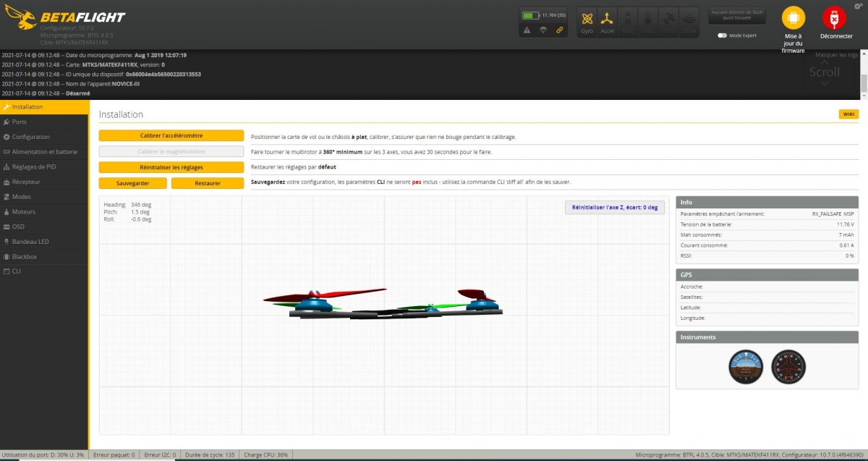
Task: Click Réinitialiser l'axe Z button
Action: point(614,208)
